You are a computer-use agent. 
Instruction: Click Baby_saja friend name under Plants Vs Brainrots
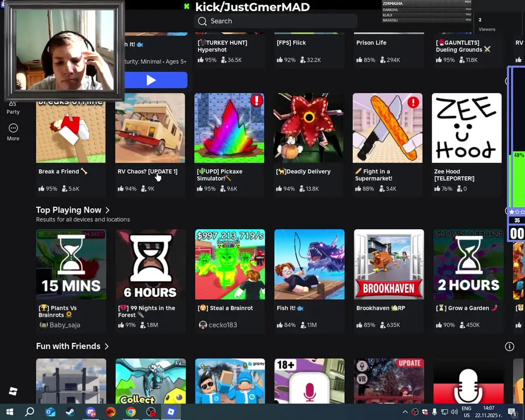pyautogui.click(x=65, y=325)
